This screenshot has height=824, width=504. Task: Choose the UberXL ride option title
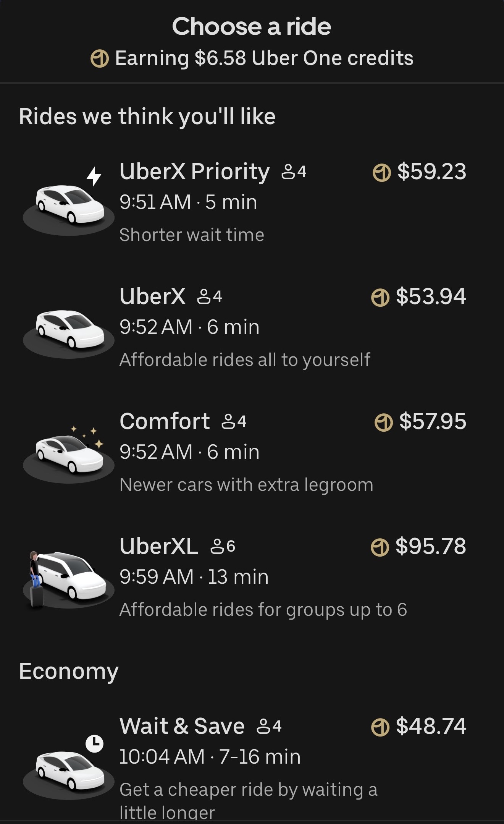159,546
